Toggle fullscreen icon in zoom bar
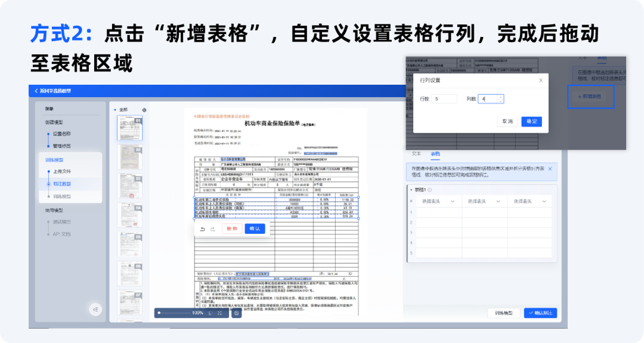The width and height of the screenshot is (644, 343). (219, 313)
